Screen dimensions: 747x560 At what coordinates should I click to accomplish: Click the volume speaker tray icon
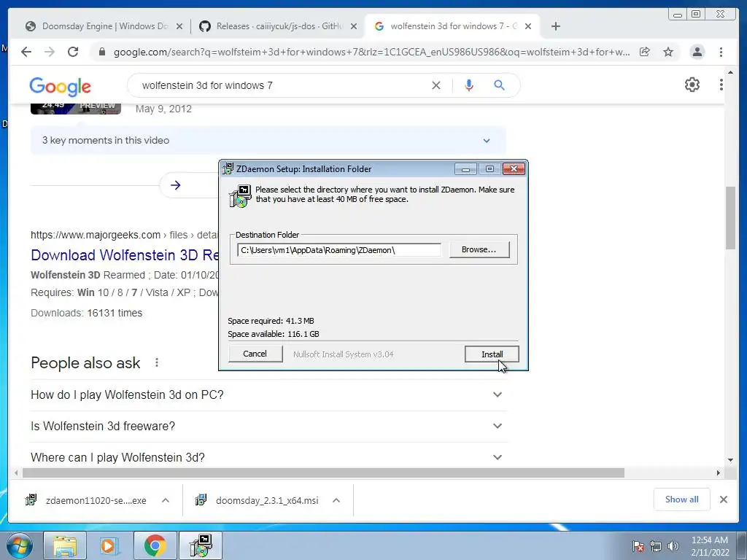coord(673,546)
